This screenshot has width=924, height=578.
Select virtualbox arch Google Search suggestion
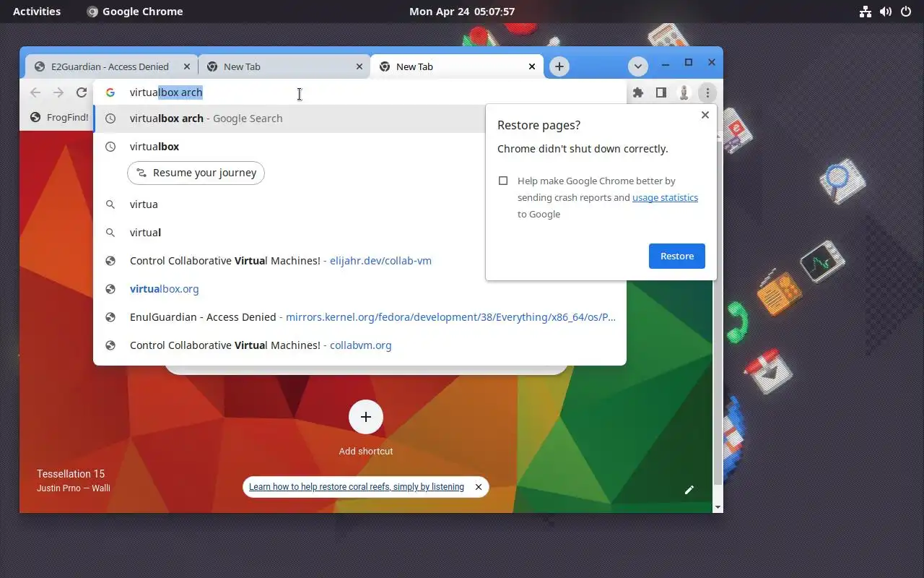(289, 118)
